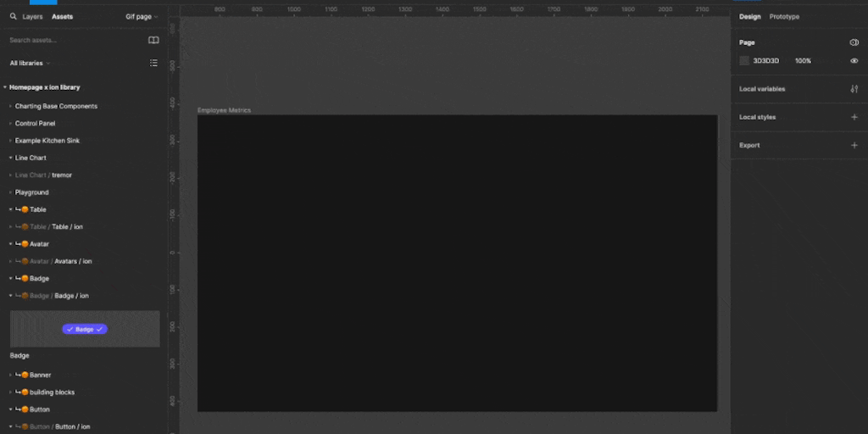Open the All libraries dropdown

(x=30, y=63)
